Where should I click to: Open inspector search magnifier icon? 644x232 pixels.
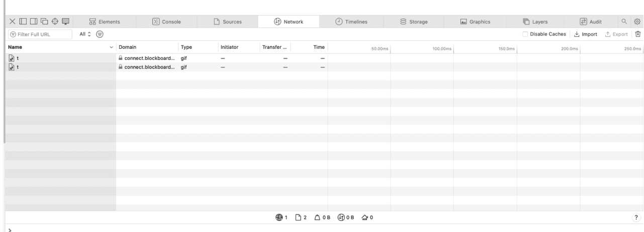click(x=624, y=22)
